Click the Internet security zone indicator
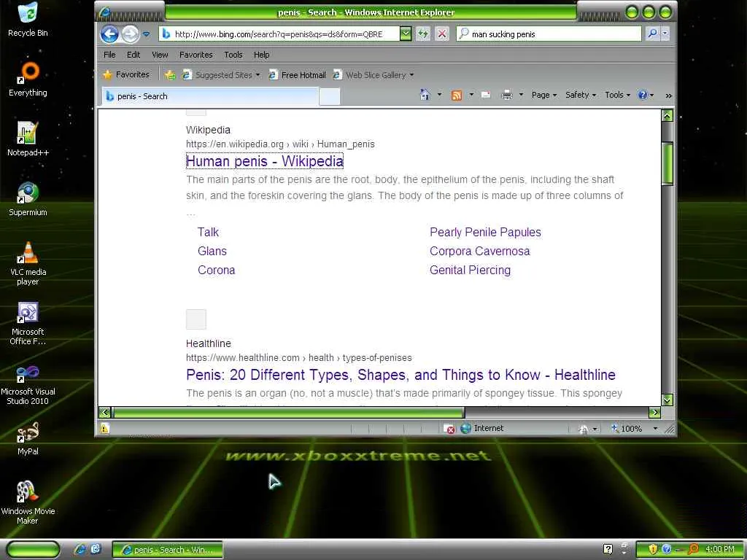Screen dimensions: 747x560 coord(483,428)
